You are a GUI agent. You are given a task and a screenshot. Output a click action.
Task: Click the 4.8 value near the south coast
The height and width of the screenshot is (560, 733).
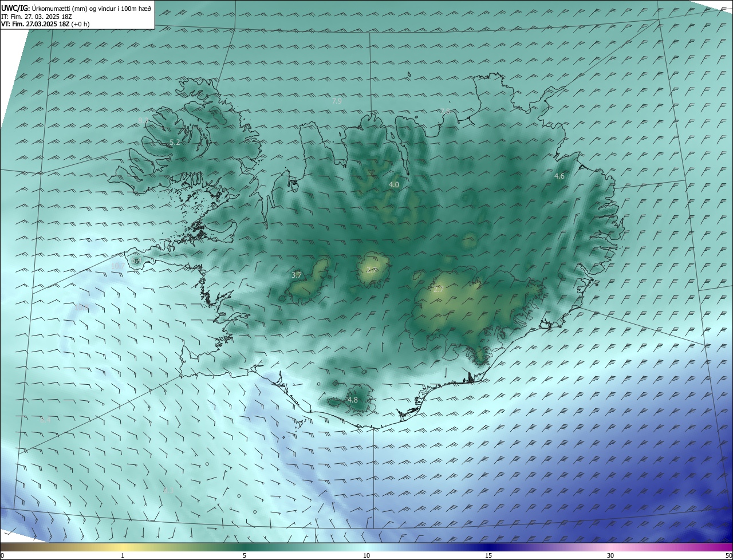tap(353, 400)
